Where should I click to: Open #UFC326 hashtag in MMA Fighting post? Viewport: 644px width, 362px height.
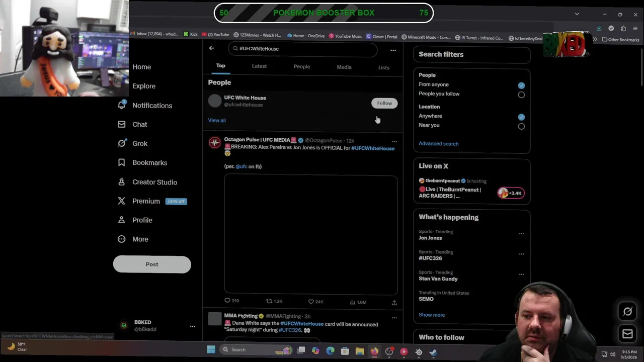(x=289, y=330)
